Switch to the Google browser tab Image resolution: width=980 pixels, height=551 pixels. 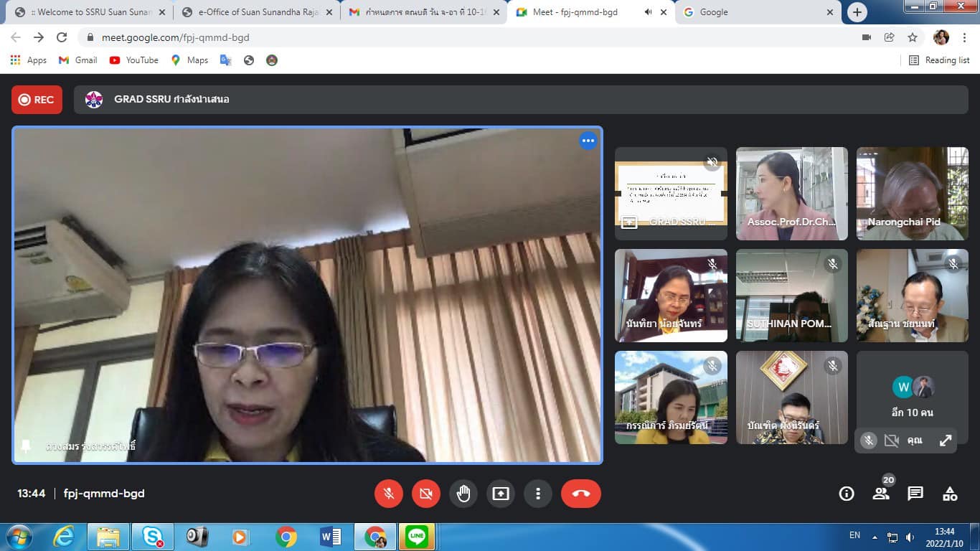(x=752, y=12)
